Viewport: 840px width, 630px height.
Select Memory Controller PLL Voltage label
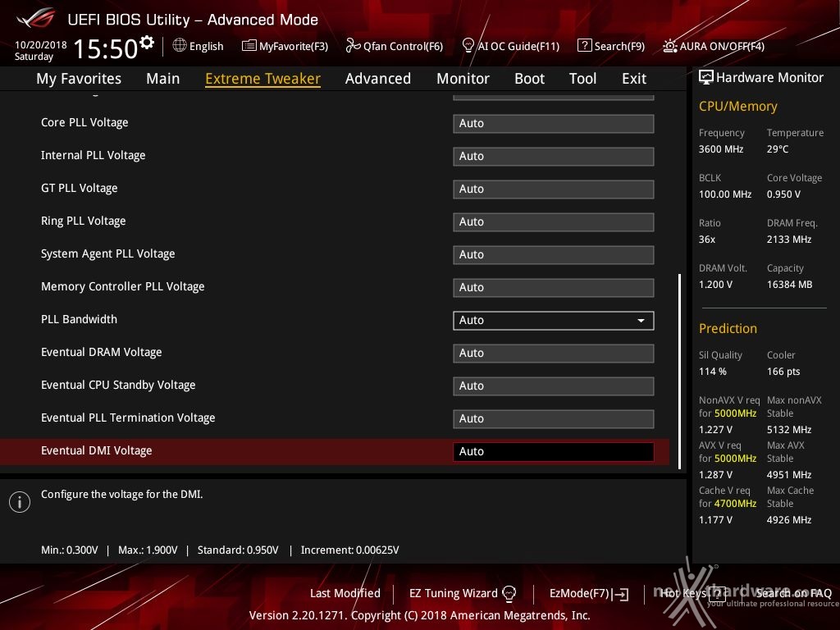tap(123, 286)
